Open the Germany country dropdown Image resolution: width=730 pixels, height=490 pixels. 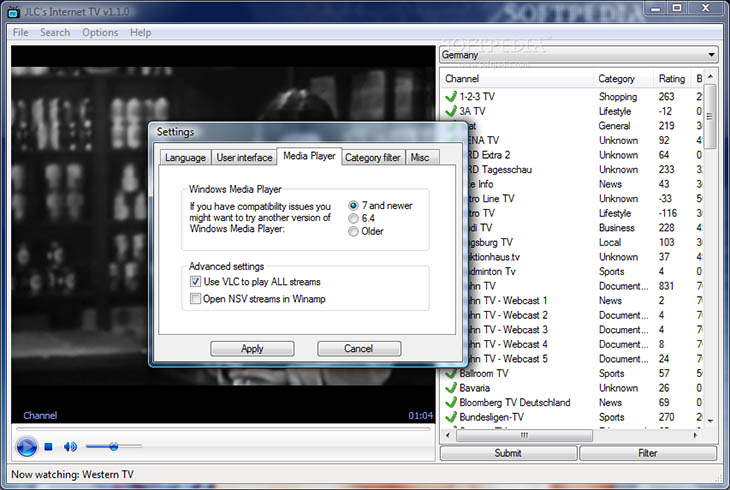pyautogui.click(x=578, y=55)
